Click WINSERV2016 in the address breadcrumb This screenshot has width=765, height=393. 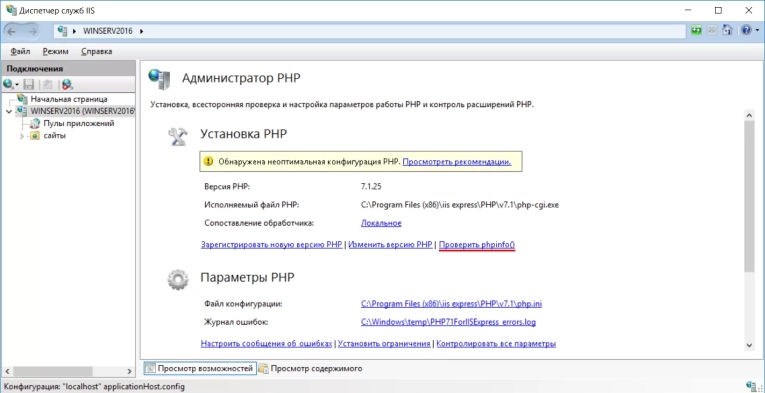click(108, 31)
